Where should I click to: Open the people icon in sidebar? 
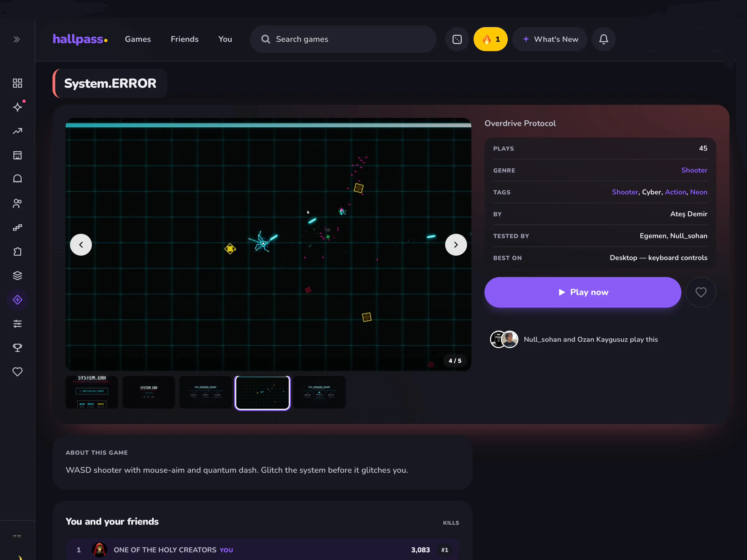tap(17, 203)
